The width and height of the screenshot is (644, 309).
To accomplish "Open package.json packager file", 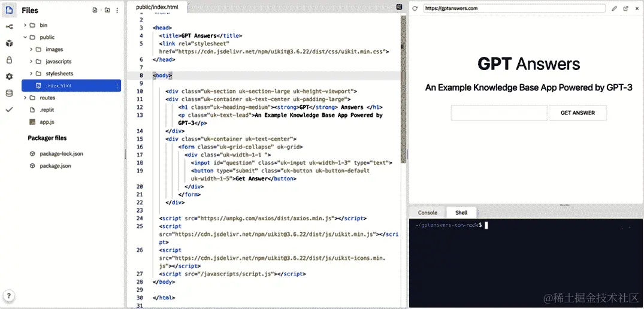I will 55,166.
